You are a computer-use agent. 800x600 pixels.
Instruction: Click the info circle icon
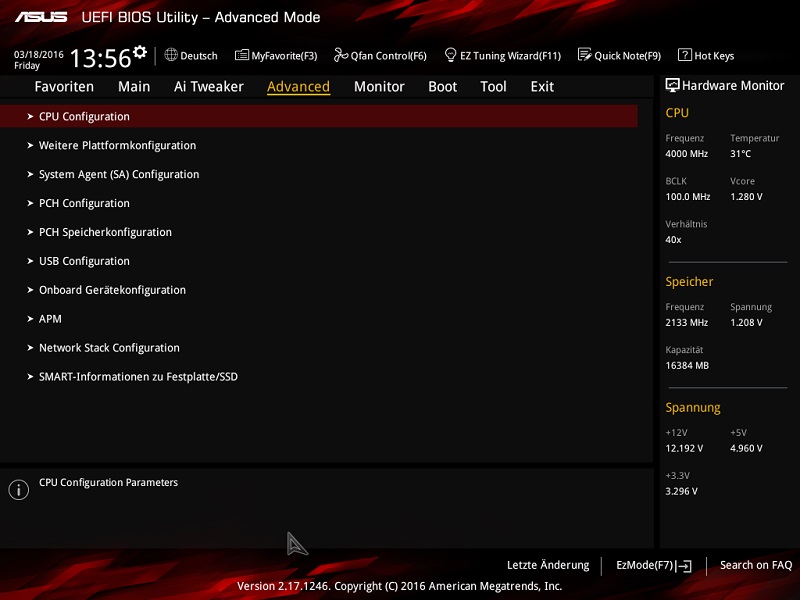point(18,490)
